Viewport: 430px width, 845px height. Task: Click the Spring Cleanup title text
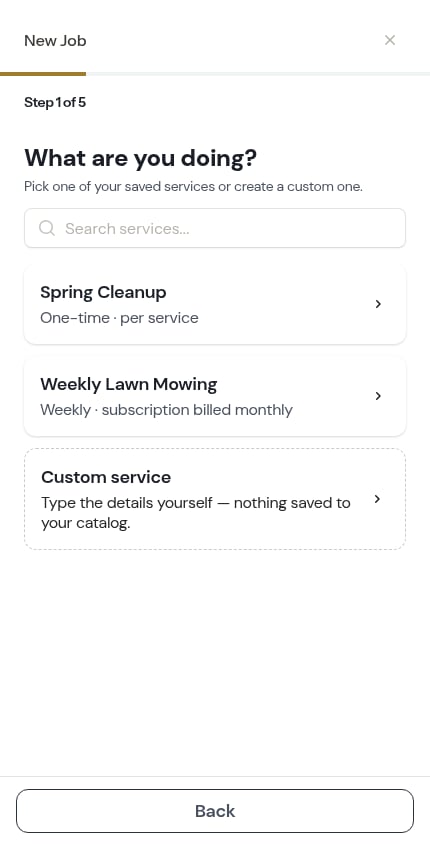click(x=103, y=293)
